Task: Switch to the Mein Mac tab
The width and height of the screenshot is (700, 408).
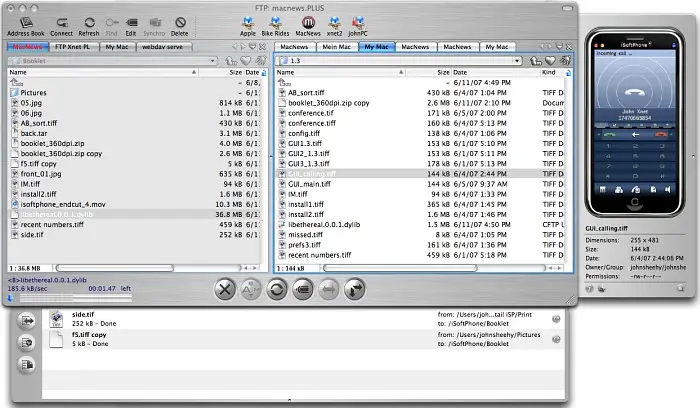Action: [337, 47]
